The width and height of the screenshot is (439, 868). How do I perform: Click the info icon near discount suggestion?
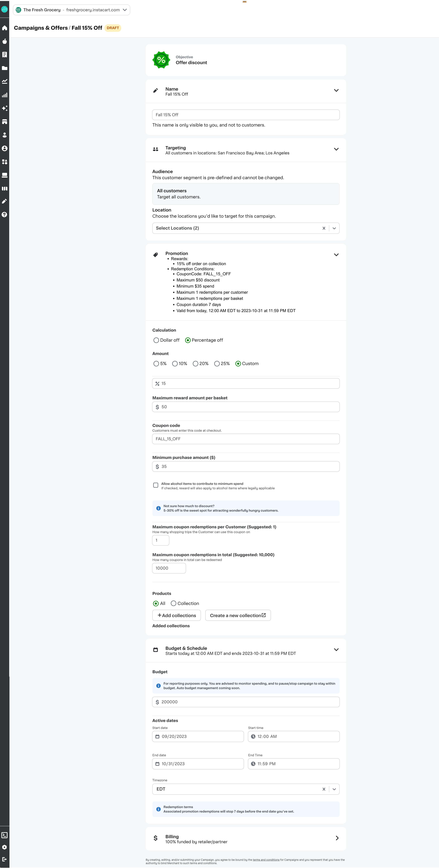pyautogui.click(x=158, y=508)
